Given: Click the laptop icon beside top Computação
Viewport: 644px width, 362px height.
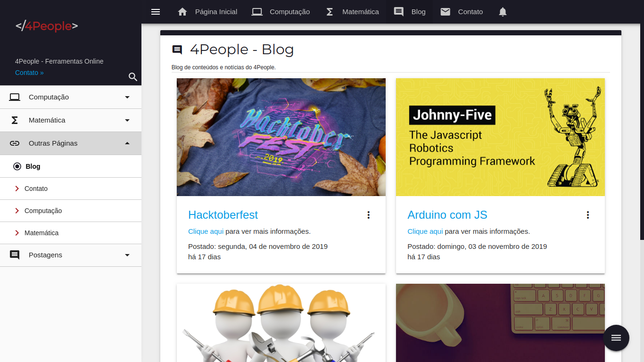Looking at the screenshot, I should click(x=257, y=12).
